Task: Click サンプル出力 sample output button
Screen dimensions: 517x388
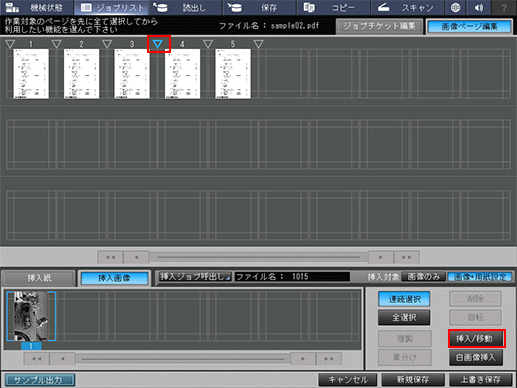Action: click(40, 380)
